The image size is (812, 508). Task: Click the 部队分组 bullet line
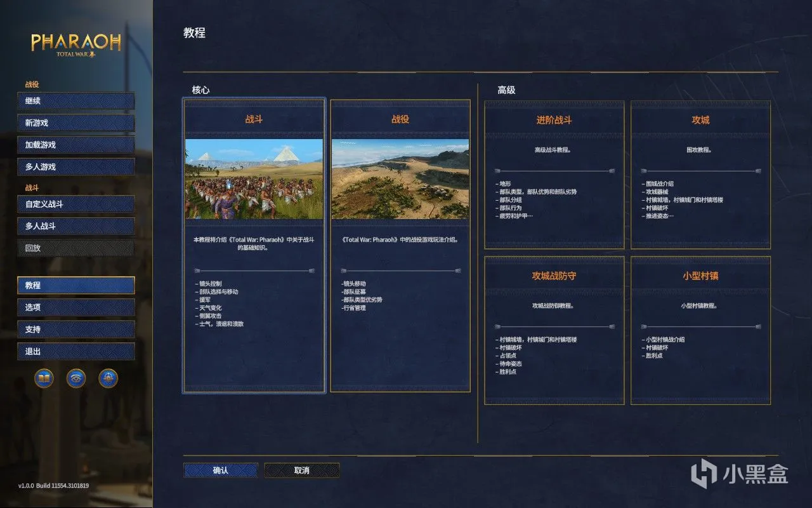tap(509, 200)
